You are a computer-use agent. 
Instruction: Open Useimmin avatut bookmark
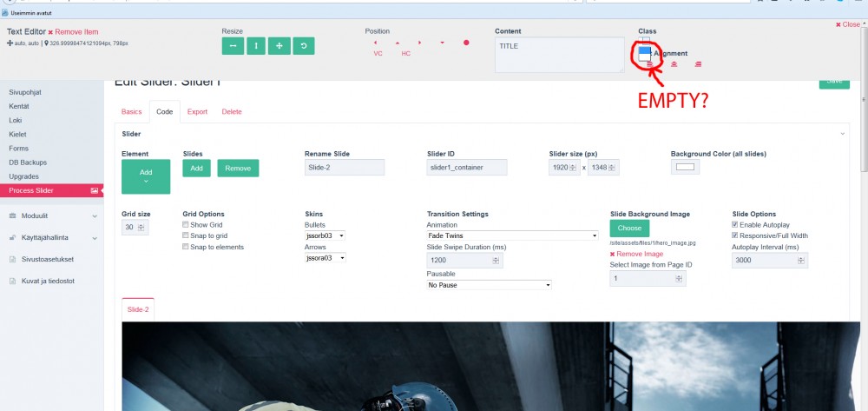(27, 12)
